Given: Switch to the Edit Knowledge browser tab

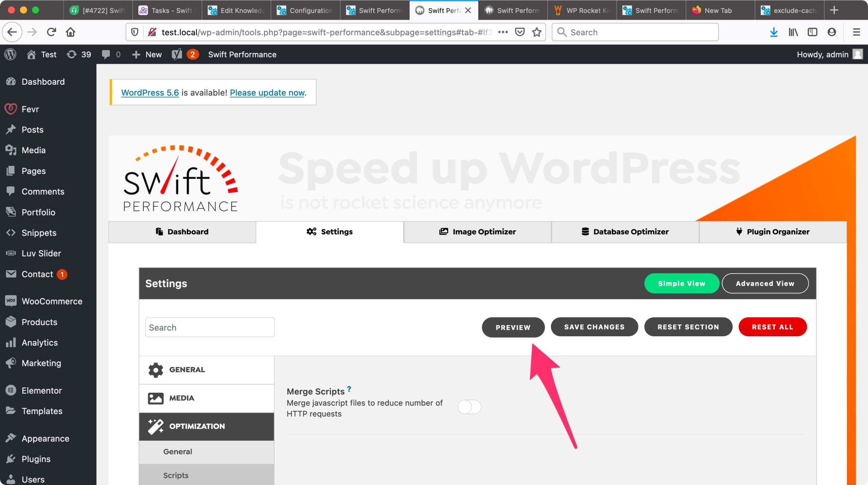Looking at the screenshot, I should pos(236,10).
